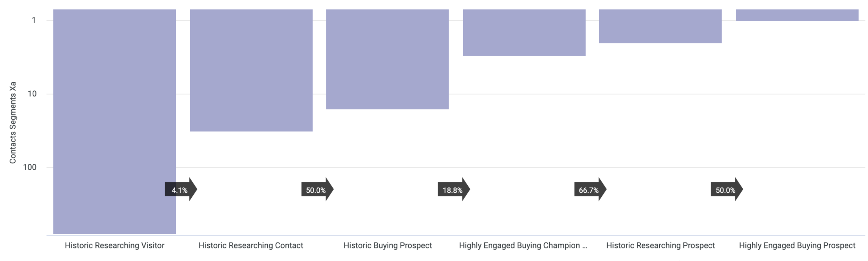Select the Historic Researching Contact bar
The height and width of the screenshot is (261, 868).
pos(251,70)
